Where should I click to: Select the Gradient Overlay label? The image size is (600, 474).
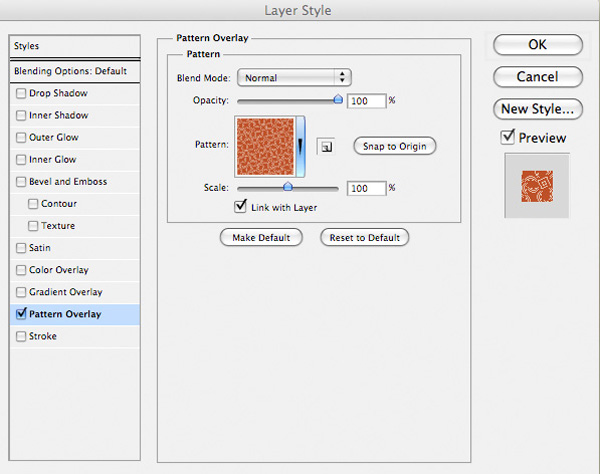(x=66, y=292)
